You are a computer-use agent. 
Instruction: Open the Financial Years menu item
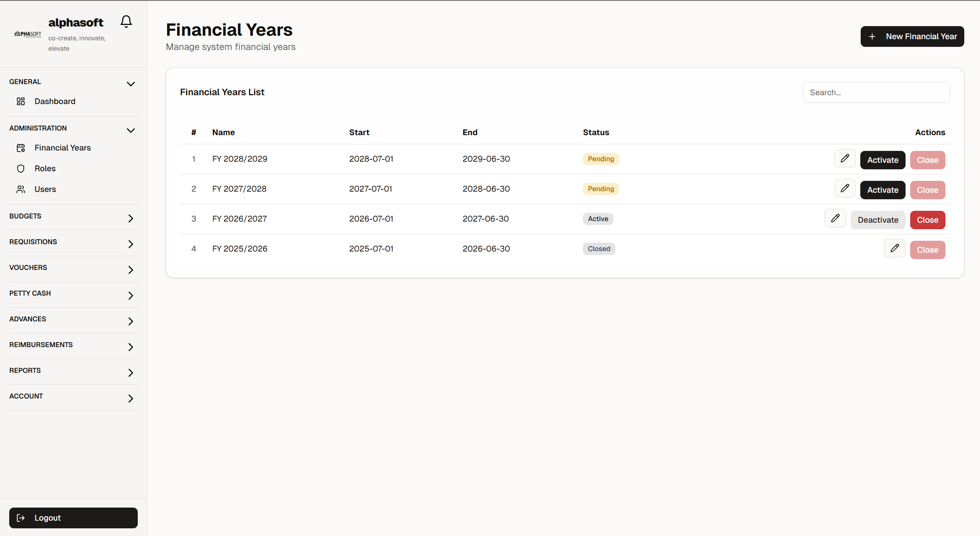point(63,148)
